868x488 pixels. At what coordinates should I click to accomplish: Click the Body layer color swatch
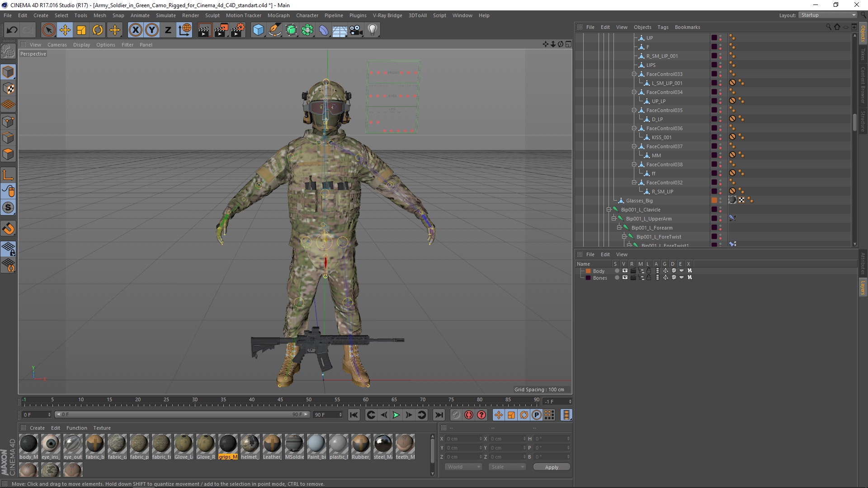click(x=588, y=271)
